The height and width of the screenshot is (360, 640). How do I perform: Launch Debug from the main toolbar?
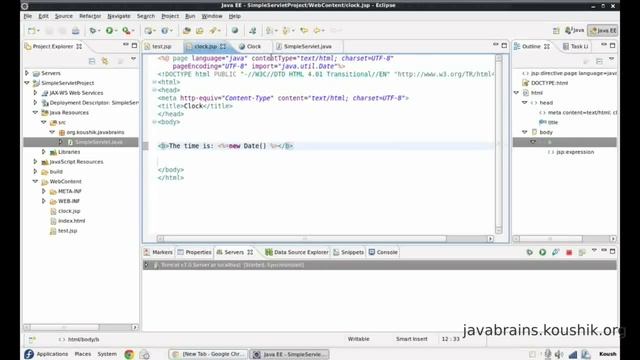click(93, 31)
